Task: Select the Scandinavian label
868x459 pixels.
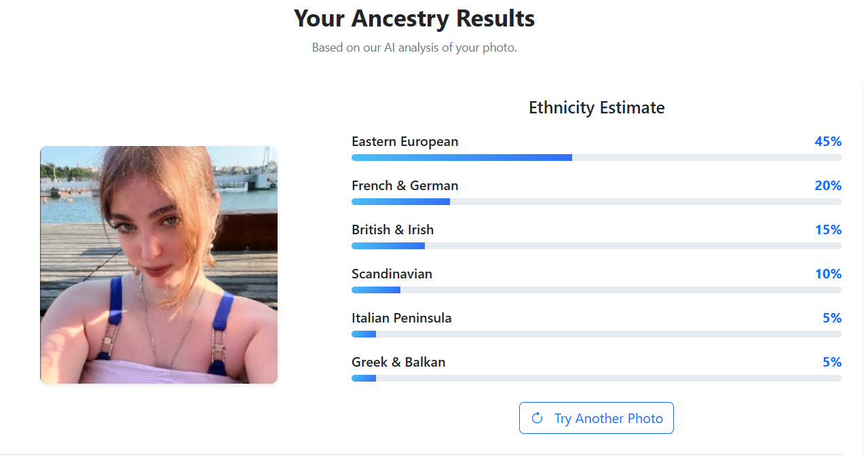Action: 392,274
